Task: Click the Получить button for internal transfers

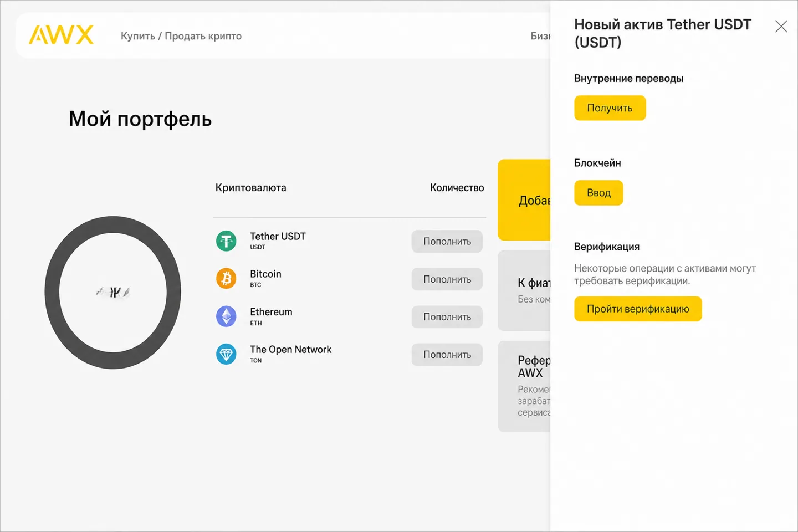Action: pyautogui.click(x=610, y=108)
